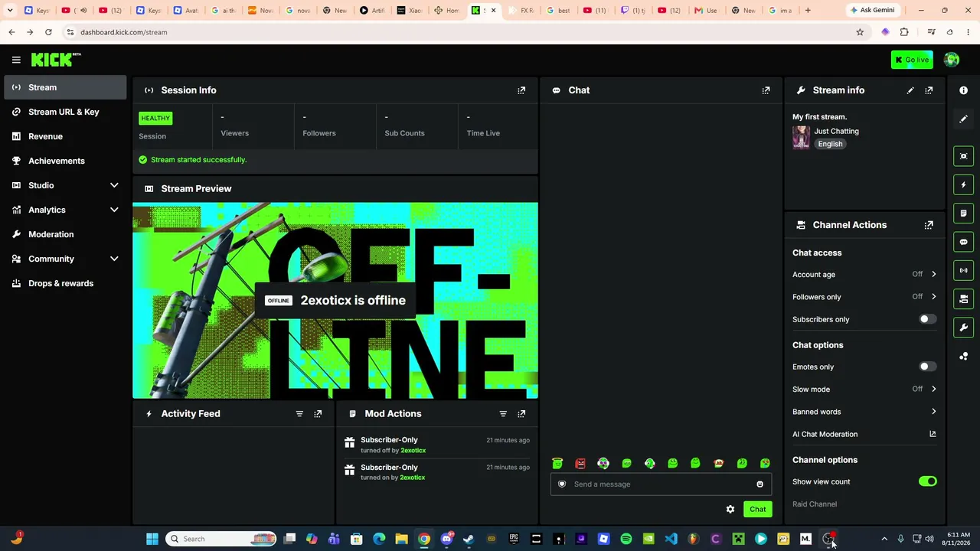Viewport: 980px width, 551px height.
Task: Pop out the Session Info panel
Action: (521, 90)
